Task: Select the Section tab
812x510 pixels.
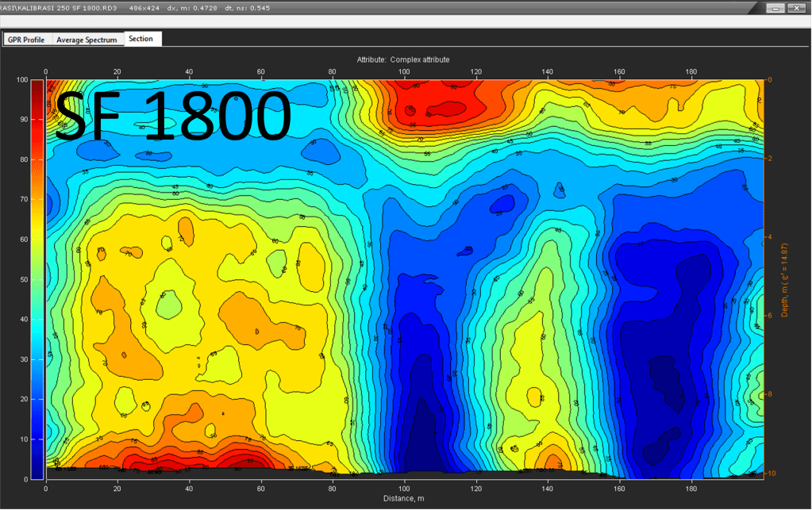Action: [141, 39]
